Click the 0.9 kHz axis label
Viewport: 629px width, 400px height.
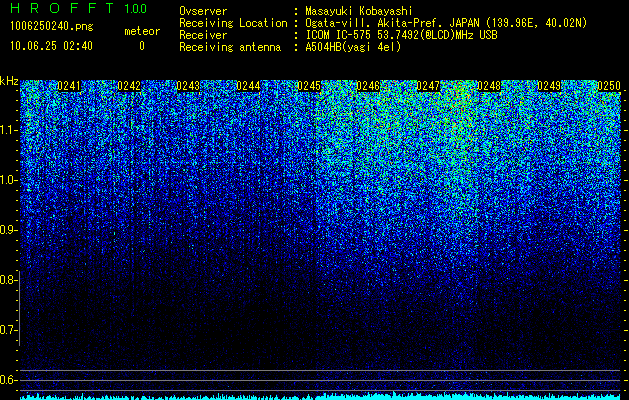point(8,230)
